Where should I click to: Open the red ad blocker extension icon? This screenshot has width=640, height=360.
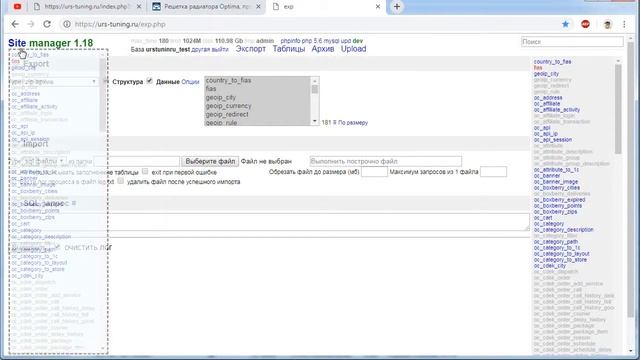click(585, 24)
